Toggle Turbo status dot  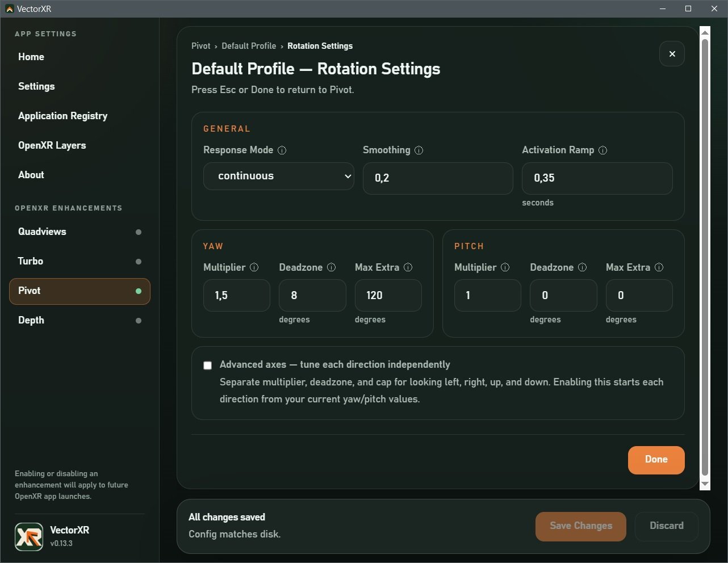pyautogui.click(x=139, y=262)
